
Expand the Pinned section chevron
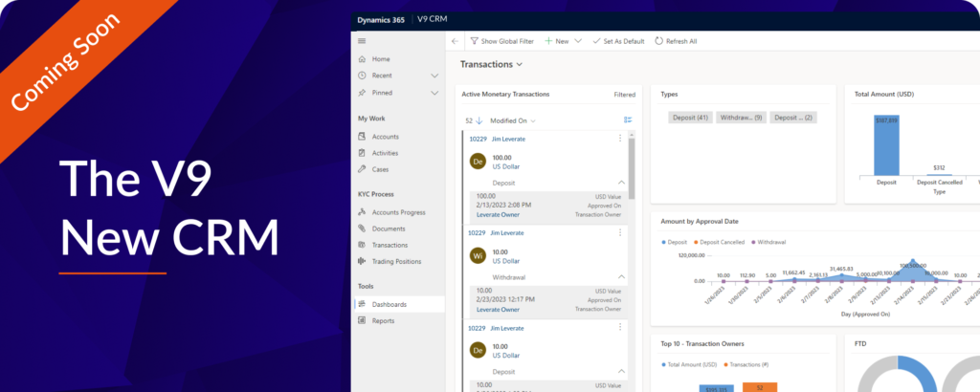click(x=434, y=93)
